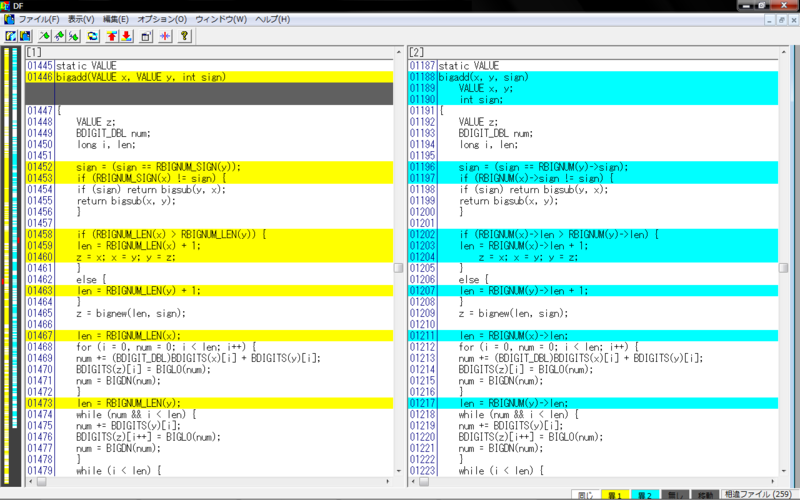Open help via yellow question mark icon
800x500 pixels.
coord(185,36)
